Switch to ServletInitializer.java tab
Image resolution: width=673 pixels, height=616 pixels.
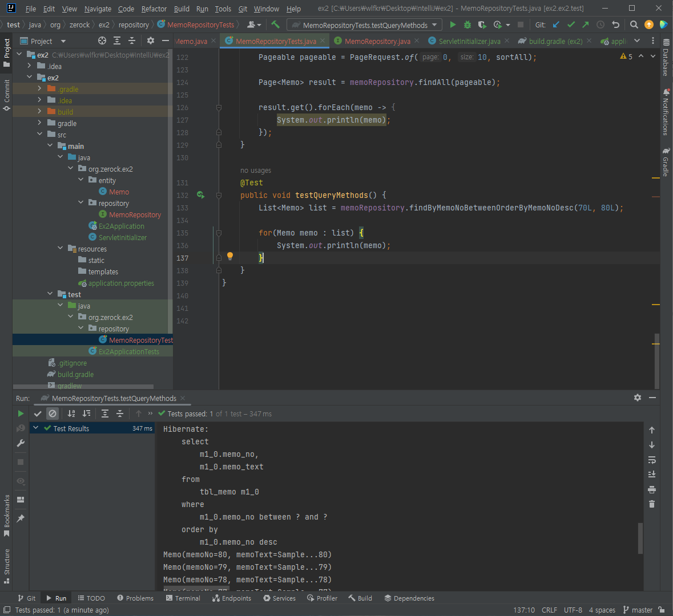[469, 41]
